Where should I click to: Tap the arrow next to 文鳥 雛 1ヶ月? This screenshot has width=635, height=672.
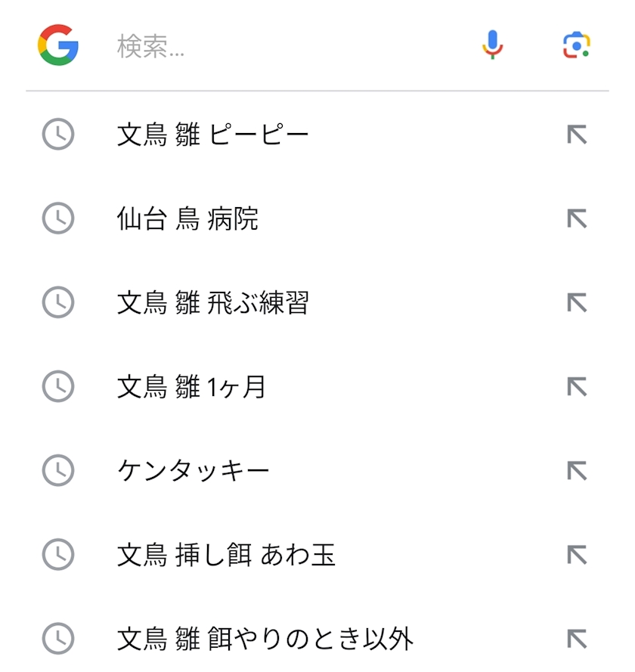coord(577,386)
